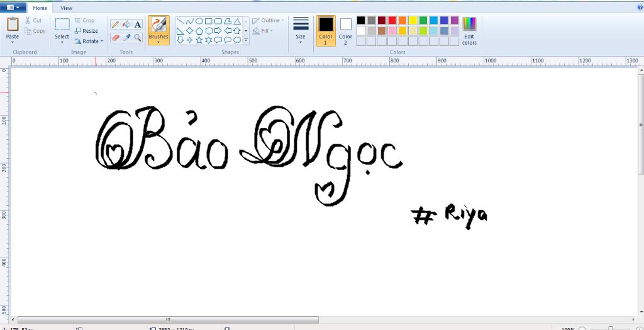Expand the Select dropdown arrow
This screenshot has width=644, height=330.
pyautogui.click(x=62, y=42)
